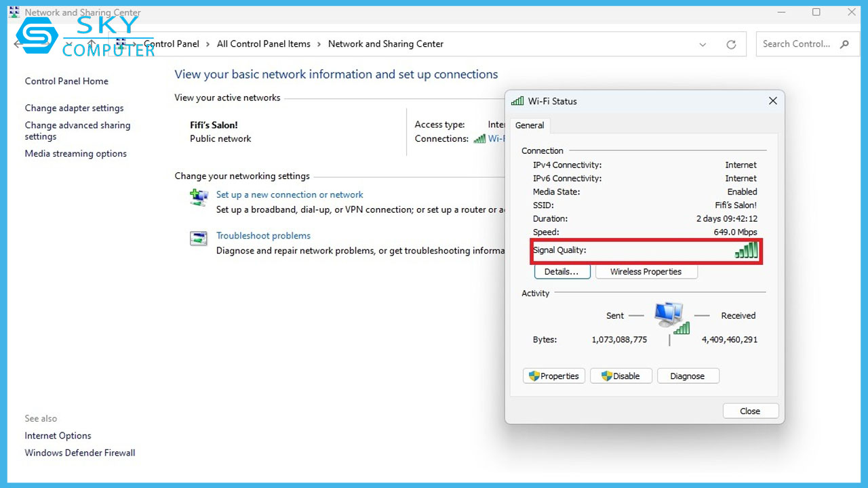Click the Refresh icon beside the address bar
Image resolution: width=868 pixels, height=488 pixels.
pyautogui.click(x=731, y=45)
